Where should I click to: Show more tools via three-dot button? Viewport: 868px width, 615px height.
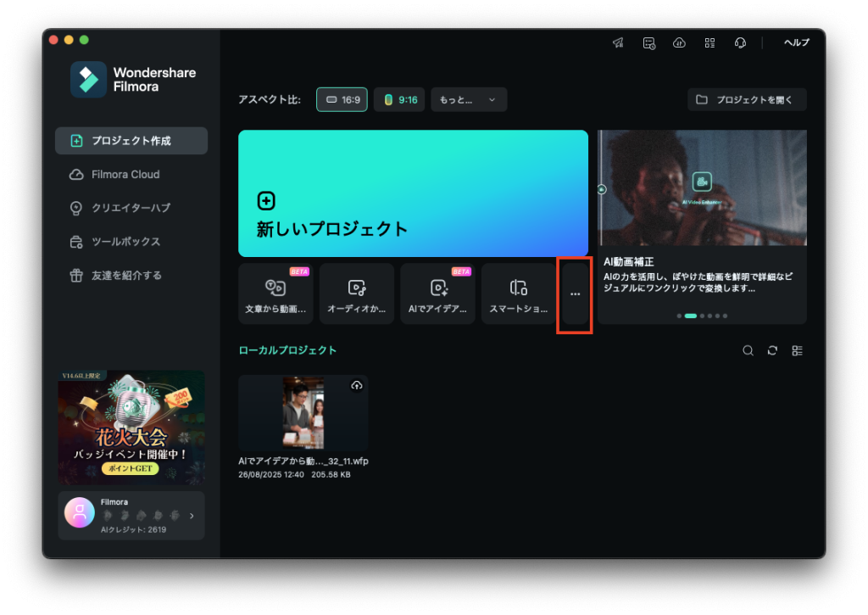coord(575,294)
